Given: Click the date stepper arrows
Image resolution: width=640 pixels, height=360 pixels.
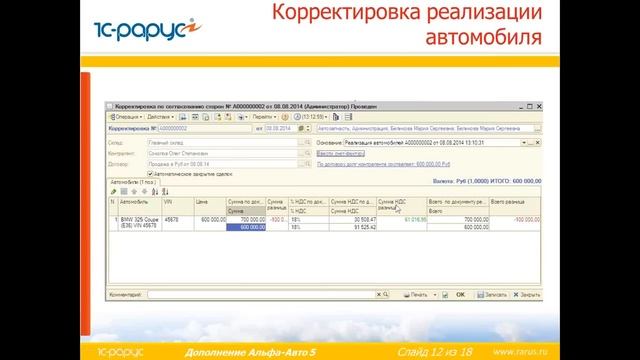Looking at the screenshot, I should [308, 129].
